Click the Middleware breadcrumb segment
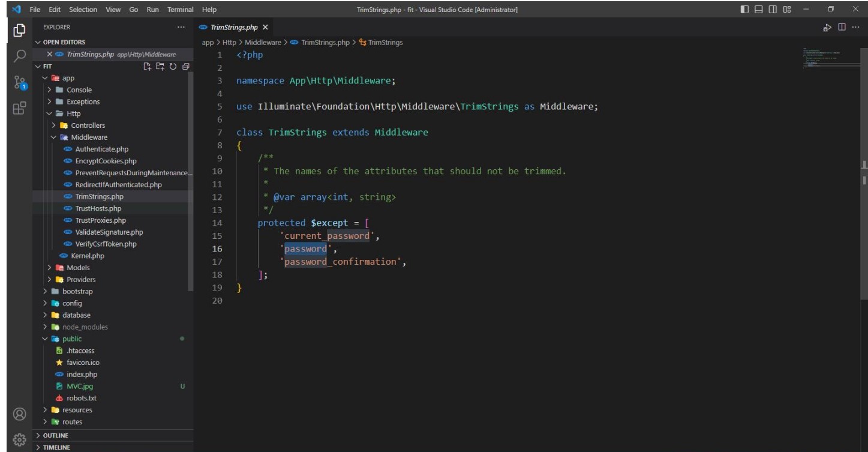 pos(263,43)
